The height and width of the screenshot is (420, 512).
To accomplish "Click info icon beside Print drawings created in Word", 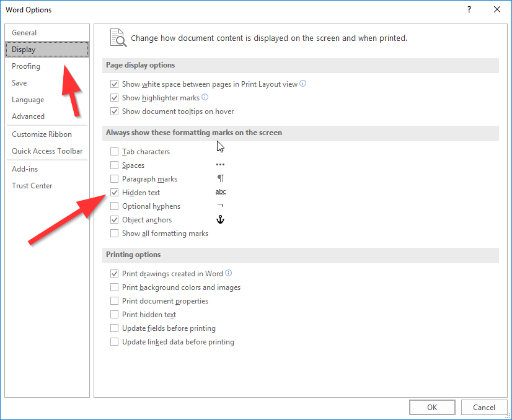I will pos(229,273).
